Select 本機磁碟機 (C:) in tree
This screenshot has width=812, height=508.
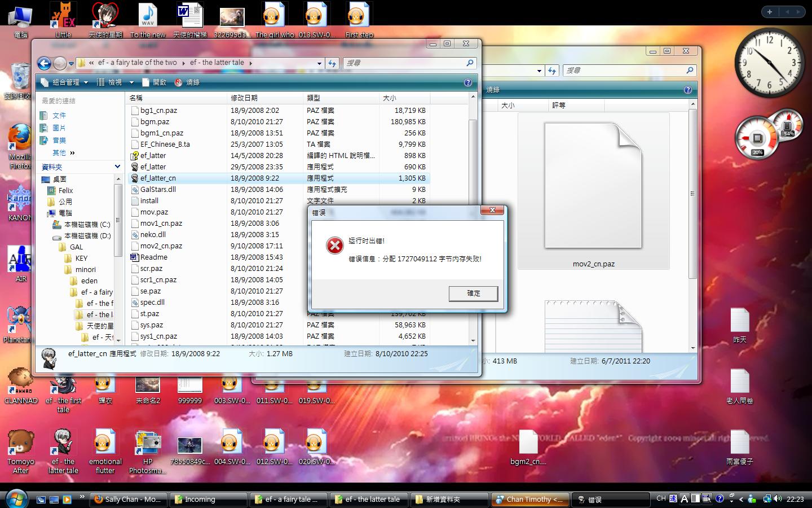(87, 224)
